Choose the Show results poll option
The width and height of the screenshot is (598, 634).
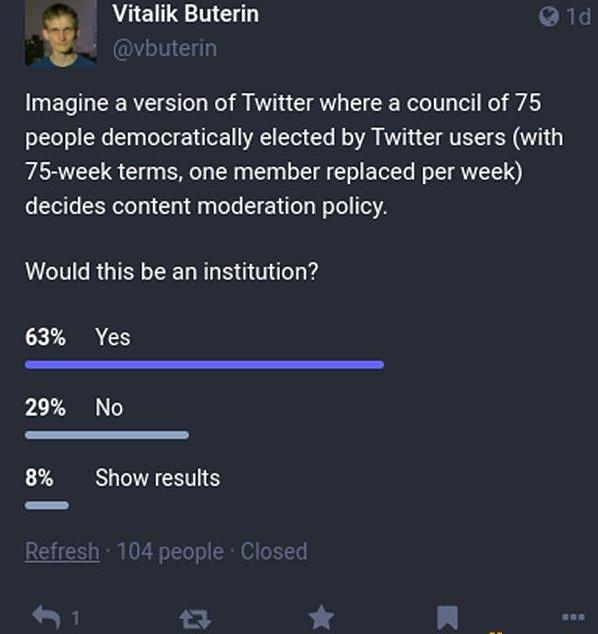tap(158, 478)
